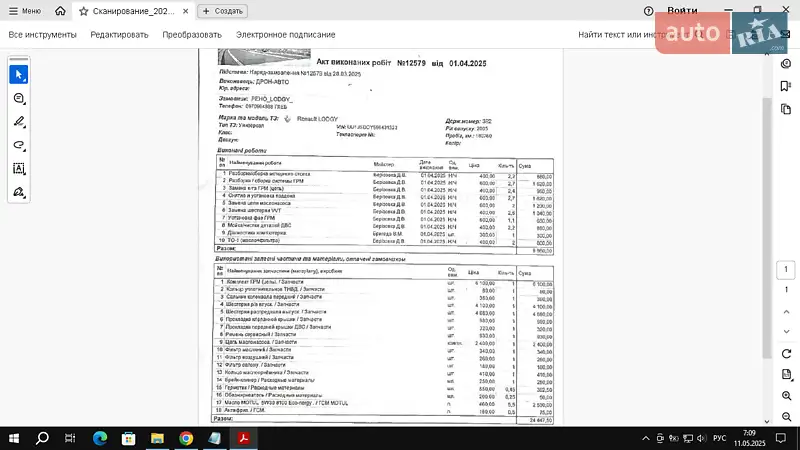Open the Преобразовать tab
This screenshot has width=800, height=450.
click(x=192, y=35)
